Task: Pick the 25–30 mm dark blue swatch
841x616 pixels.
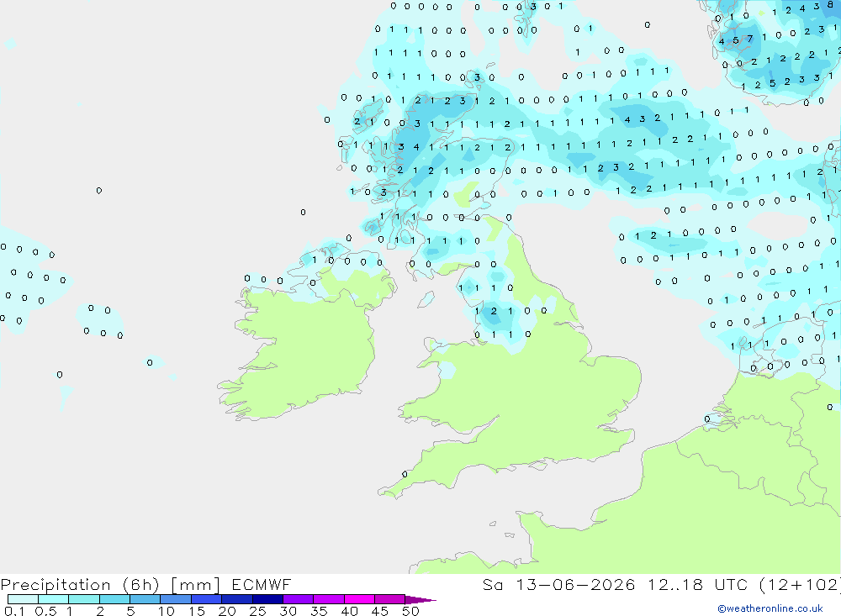Action: pos(267,599)
